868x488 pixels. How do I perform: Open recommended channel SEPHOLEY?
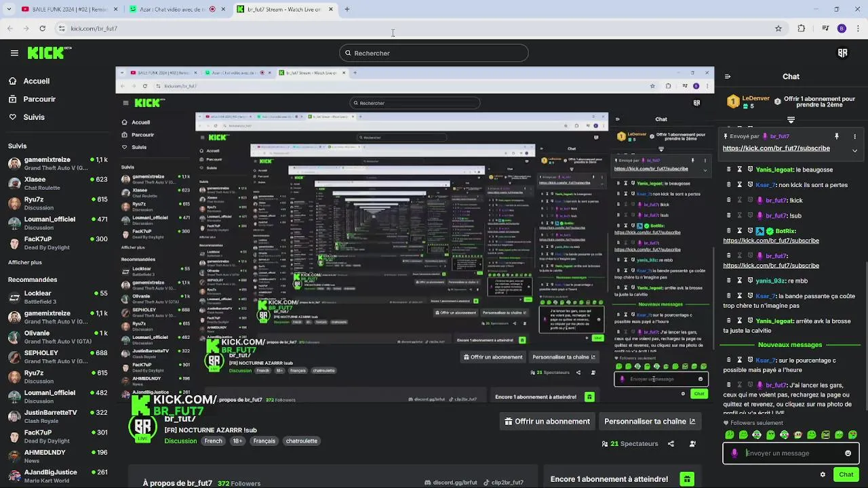(x=58, y=357)
